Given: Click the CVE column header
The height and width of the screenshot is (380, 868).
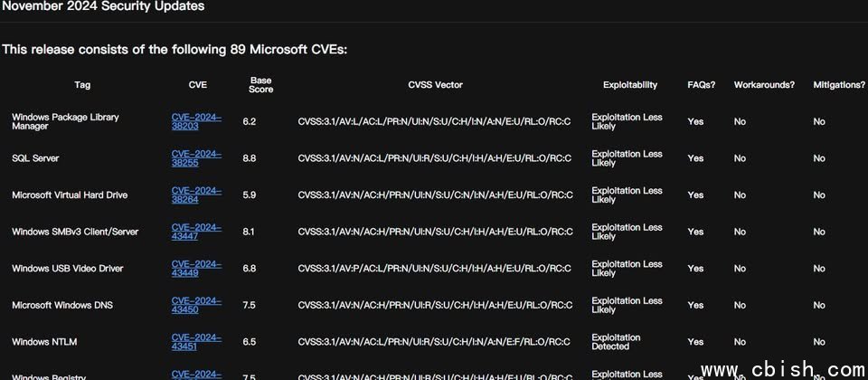Looking at the screenshot, I should (198, 85).
